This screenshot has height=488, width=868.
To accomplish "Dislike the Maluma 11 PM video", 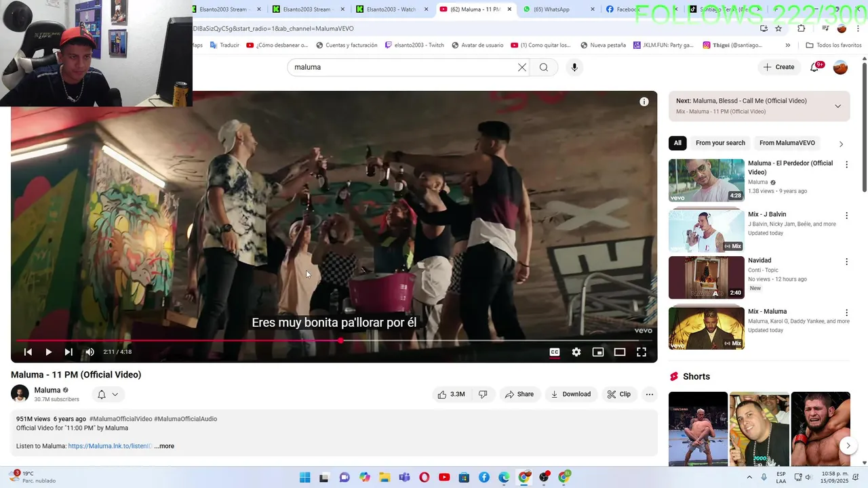I will 483,394.
